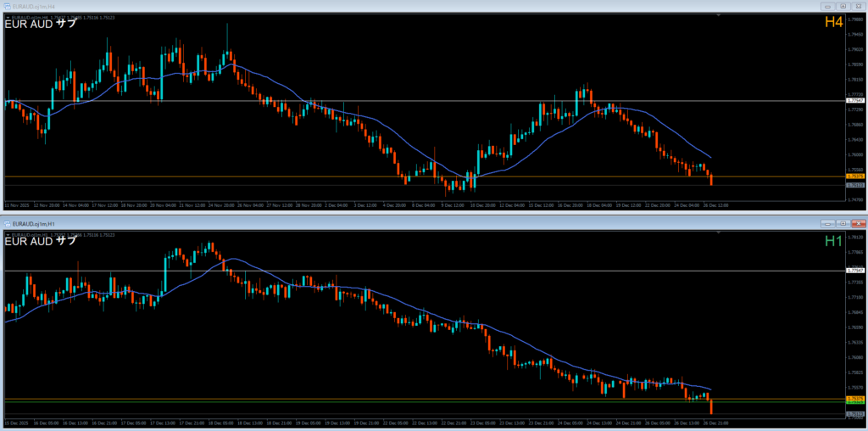The width and height of the screenshot is (868, 431).
Task: Click the green H1 timeframe label
Action: [x=832, y=242]
